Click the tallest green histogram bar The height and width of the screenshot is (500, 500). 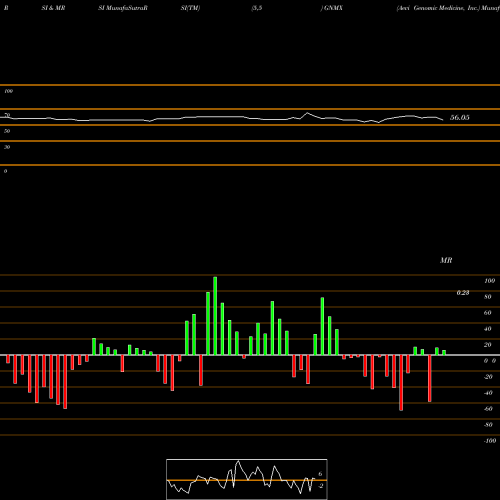click(x=215, y=316)
